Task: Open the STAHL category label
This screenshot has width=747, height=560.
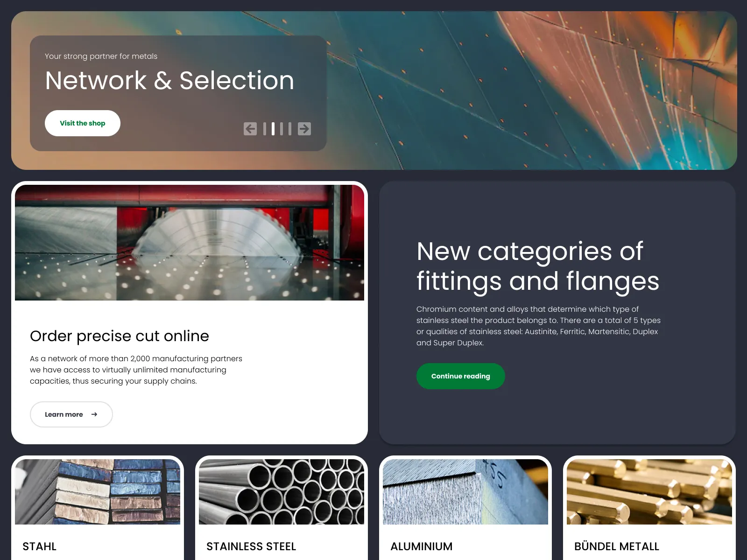Action: coord(40,546)
